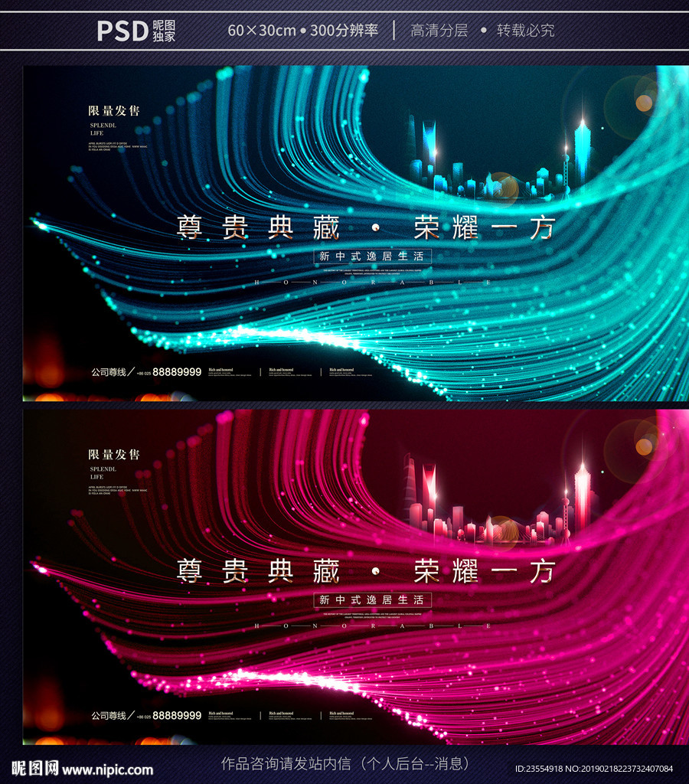Click the www.nipic.com link
The image size is (689, 784).
coord(107,769)
